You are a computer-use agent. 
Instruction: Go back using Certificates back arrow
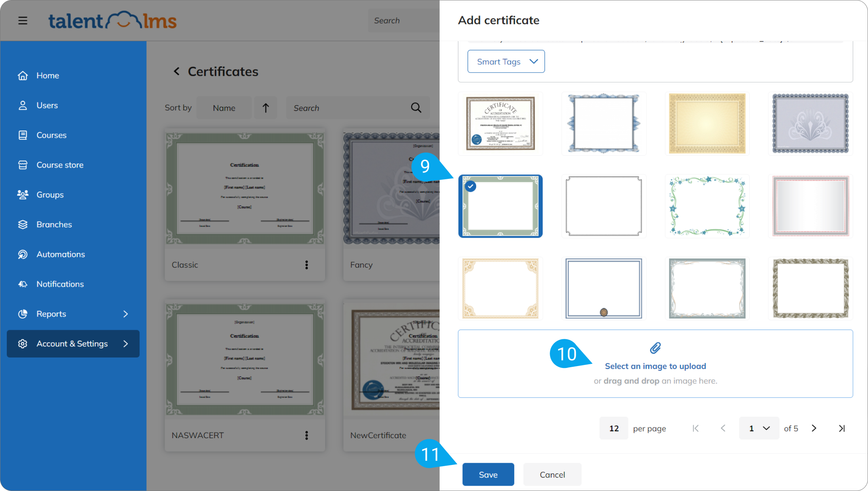click(x=176, y=71)
